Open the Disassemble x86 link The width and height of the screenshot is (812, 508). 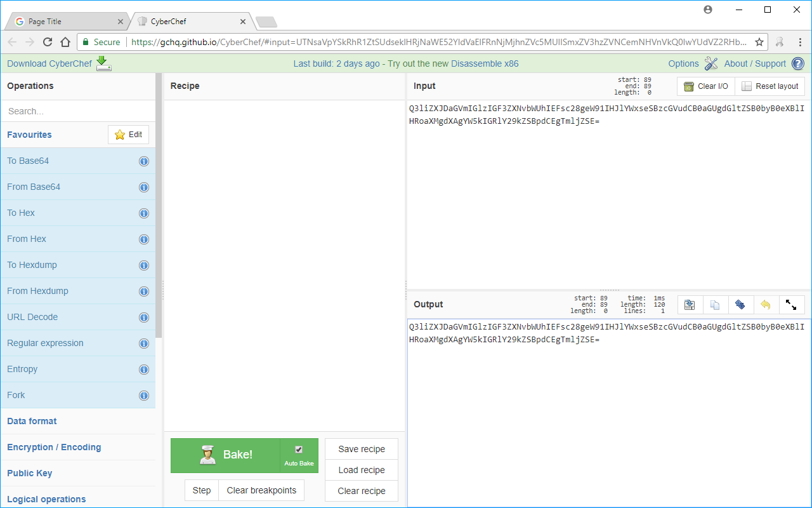click(x=484, y=63)
